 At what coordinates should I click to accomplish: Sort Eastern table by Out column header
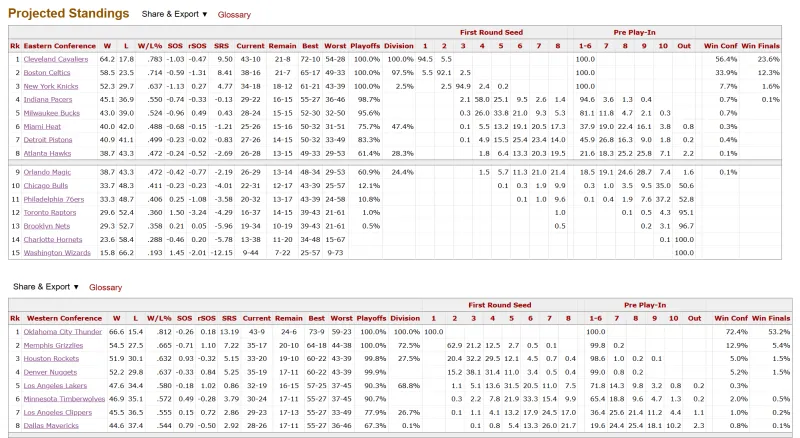pos(684,46)
